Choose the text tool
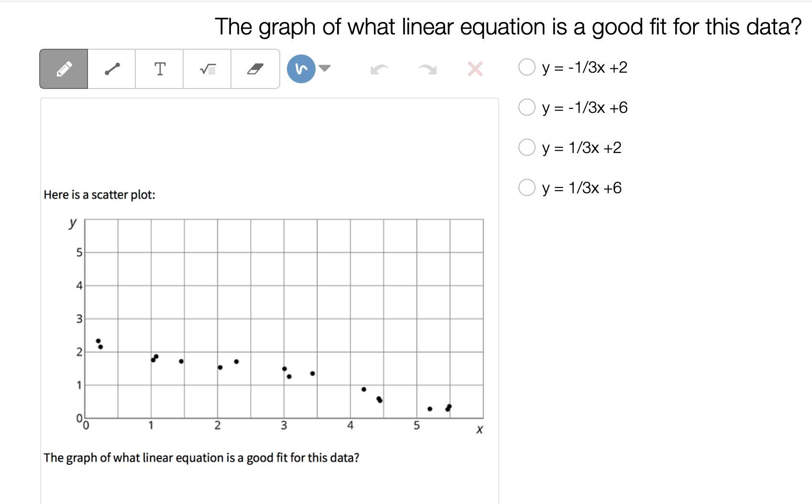This screenshot has width=812, height=504. click(160, 69)
